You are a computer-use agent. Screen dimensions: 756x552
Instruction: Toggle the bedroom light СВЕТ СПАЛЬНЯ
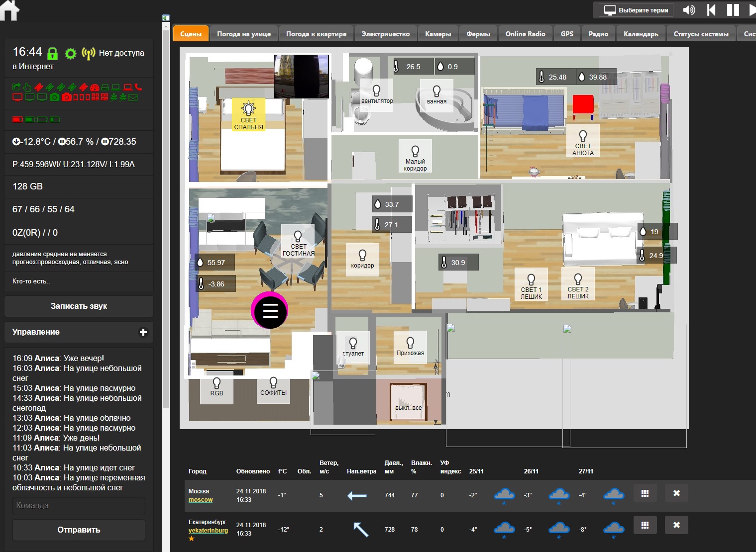(x=248, y=114)
